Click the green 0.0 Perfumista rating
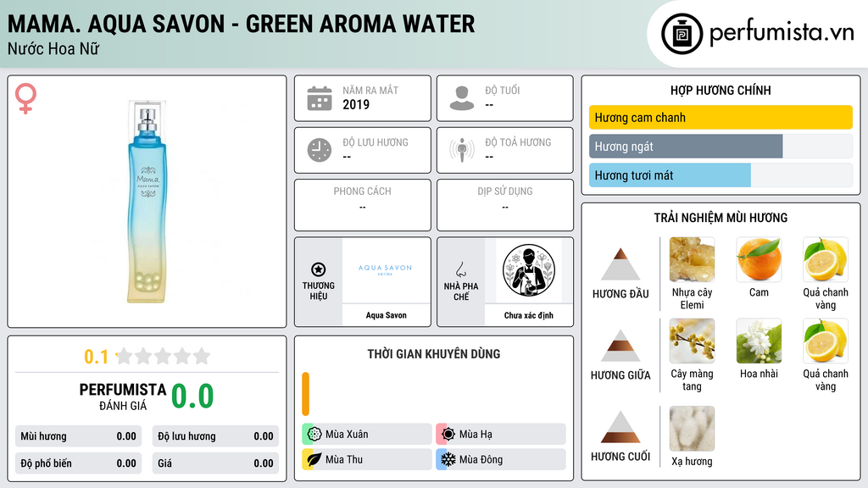 192,396
